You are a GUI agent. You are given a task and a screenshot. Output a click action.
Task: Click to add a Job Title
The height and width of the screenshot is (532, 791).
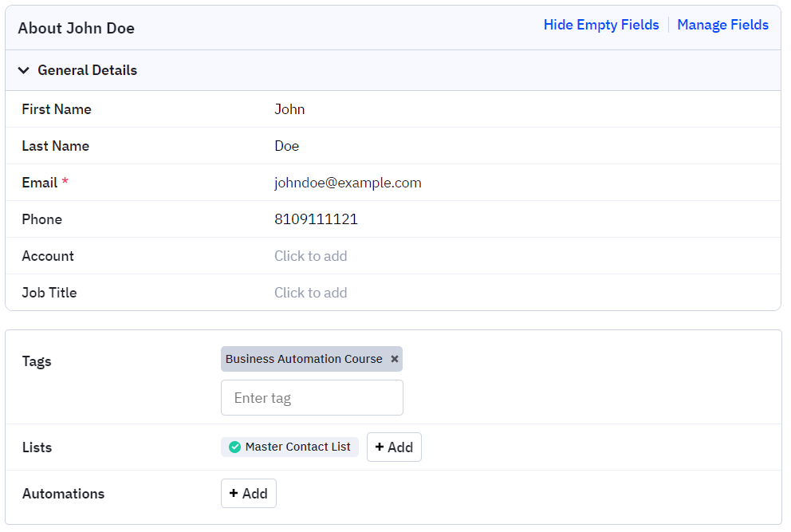[310, 293]
